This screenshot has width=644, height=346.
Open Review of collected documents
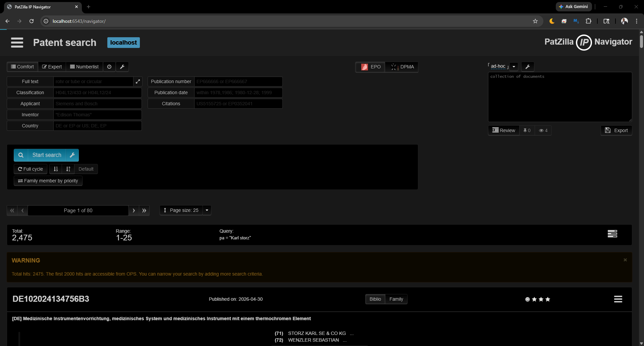[x=504, y=130]
